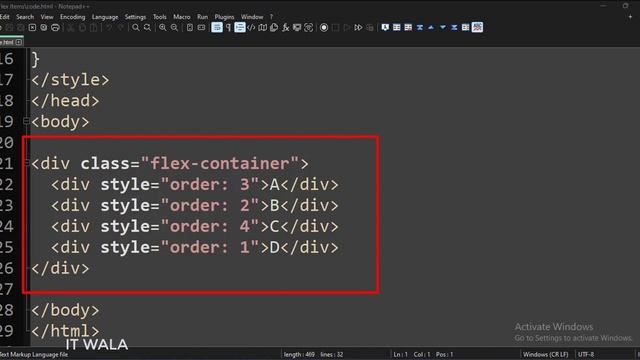Screen dimensions: 640x360
Task: Open the Window menu
Action: point(252,17)
